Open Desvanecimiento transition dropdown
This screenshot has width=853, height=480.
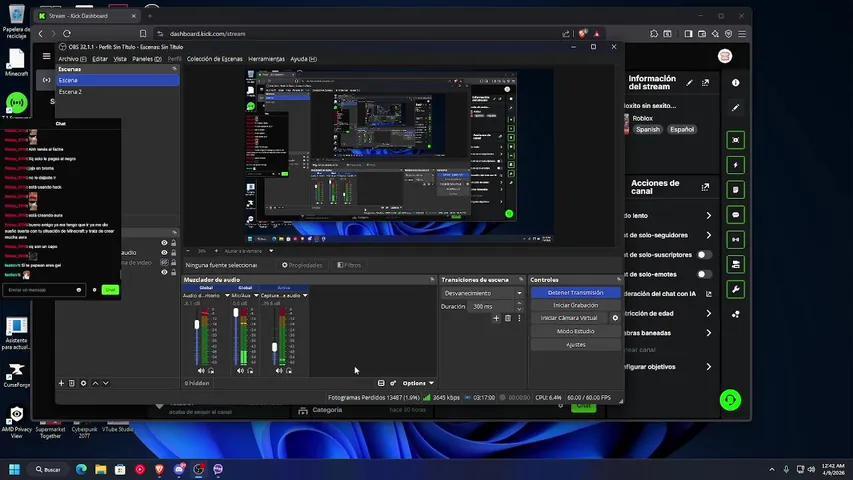(482, 293)
